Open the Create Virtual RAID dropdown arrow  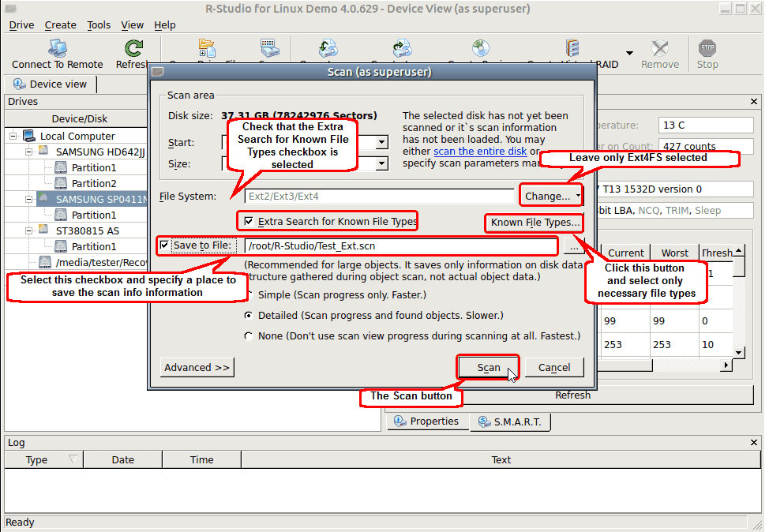630,53
